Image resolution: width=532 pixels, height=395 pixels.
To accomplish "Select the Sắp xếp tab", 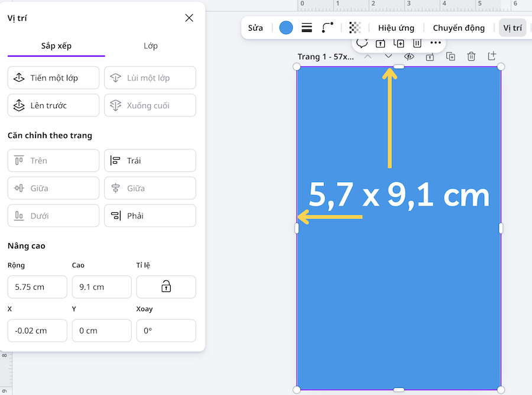I will (56, 46).
